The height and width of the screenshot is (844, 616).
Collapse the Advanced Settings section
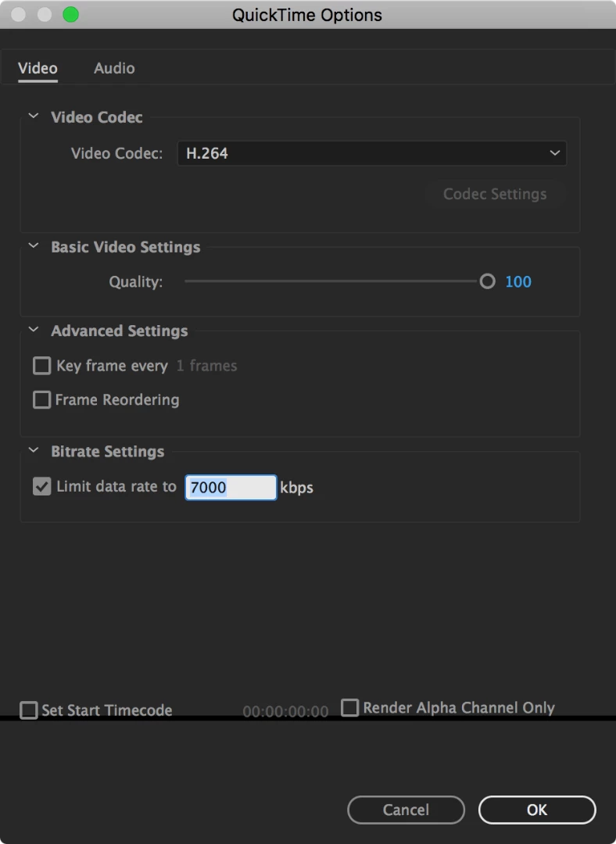pyautogui.click(x=34, y=330)
